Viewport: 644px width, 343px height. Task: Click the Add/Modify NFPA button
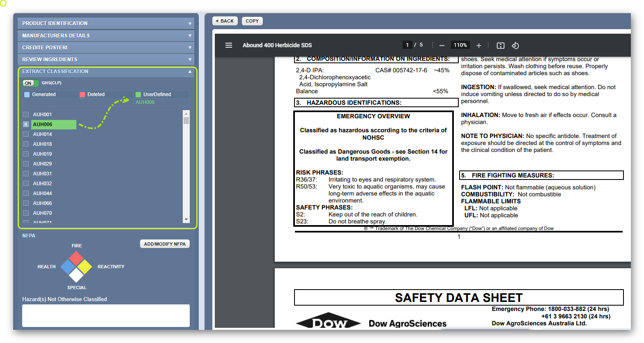click(165, 244)
